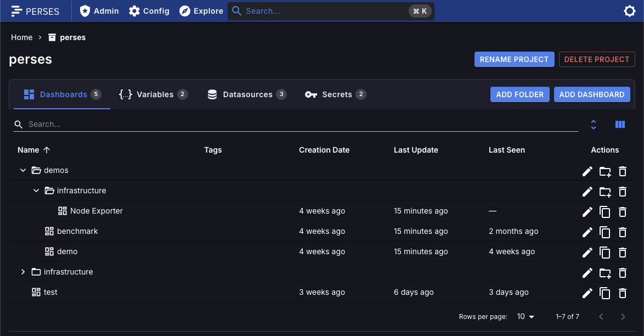The width and height of the screenshot is (644, 336).
Task: Click the '6 days ago' last update cell
Action: 414,292
